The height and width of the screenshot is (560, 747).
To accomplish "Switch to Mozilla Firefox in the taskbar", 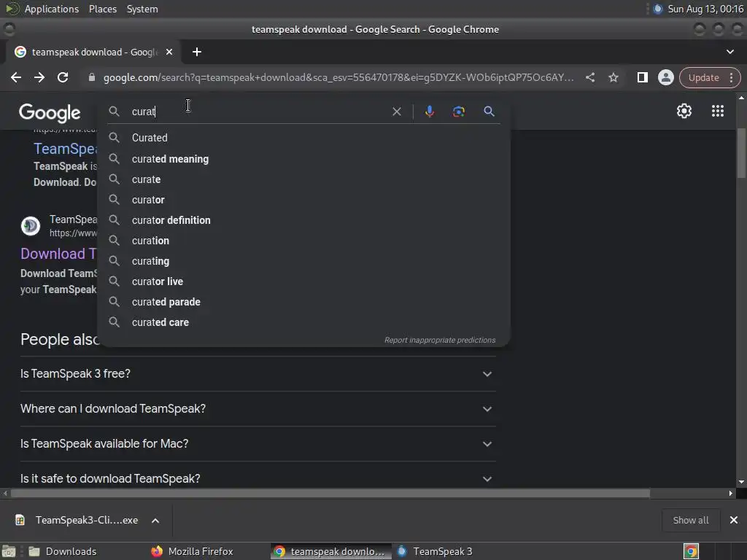I will pyautogui.click(x=192, y=551).
